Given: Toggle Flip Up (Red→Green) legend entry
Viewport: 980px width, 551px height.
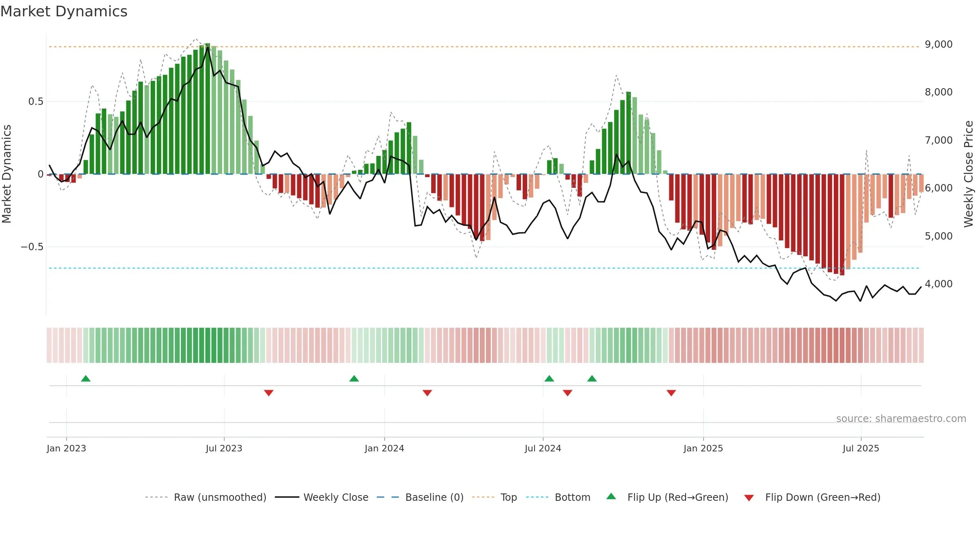Looking at the screenshot, I should coord(667,497).
